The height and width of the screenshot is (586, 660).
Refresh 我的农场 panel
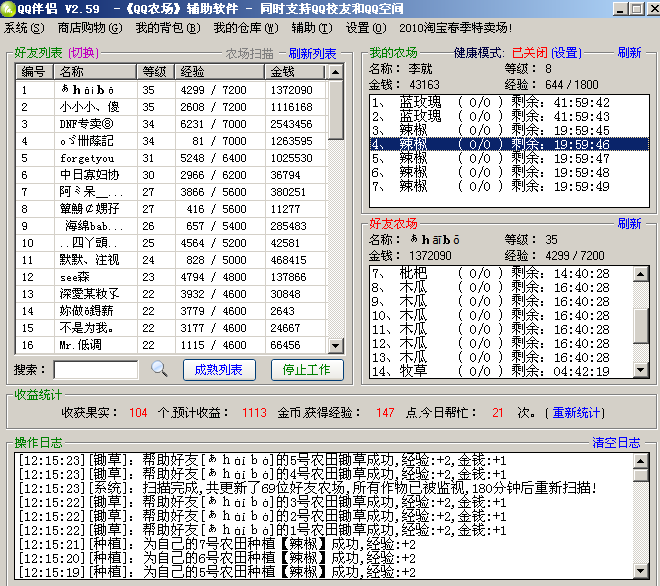pos(629,53)
